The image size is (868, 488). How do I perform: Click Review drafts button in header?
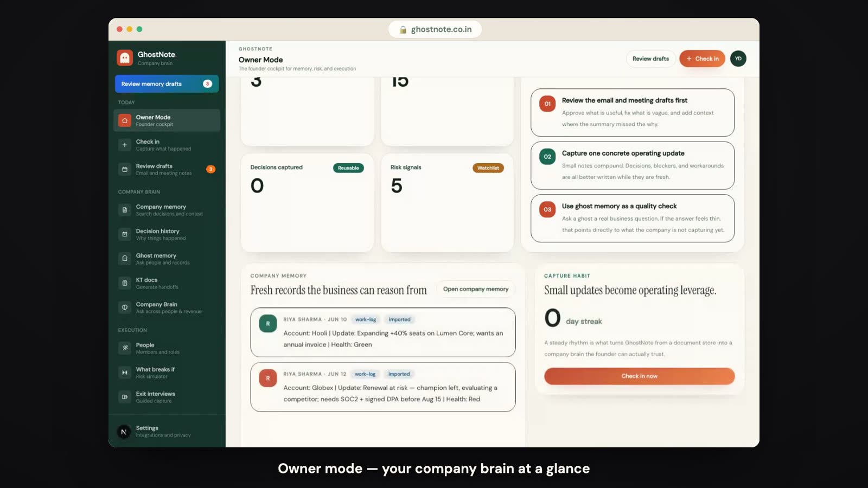(x=650, y=59)
